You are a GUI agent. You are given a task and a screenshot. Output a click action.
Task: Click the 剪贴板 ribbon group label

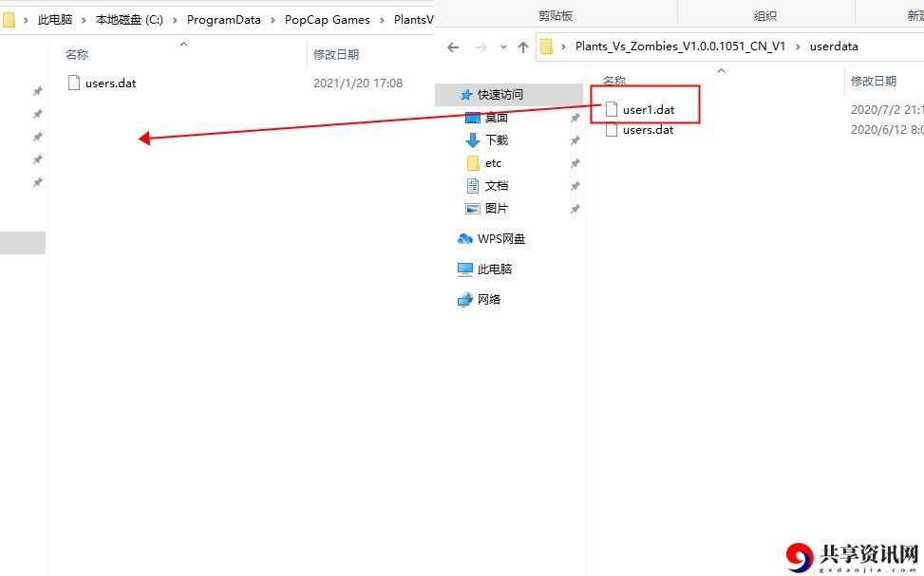[x=556, y=16]
